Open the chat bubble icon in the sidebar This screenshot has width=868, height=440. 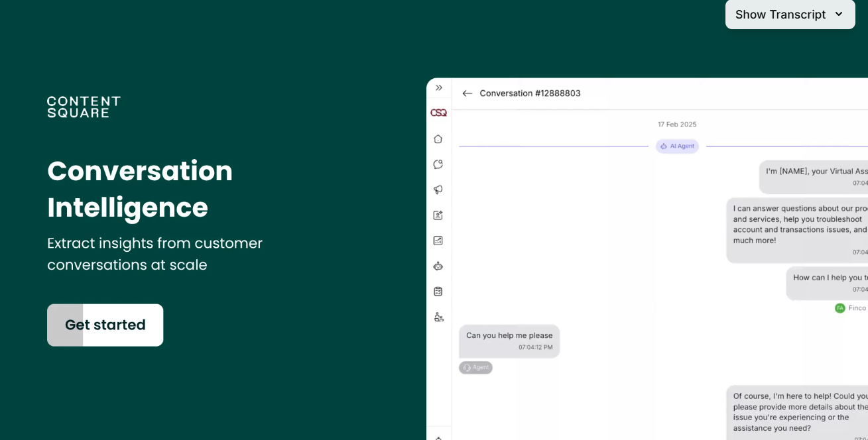coord(438,164)
